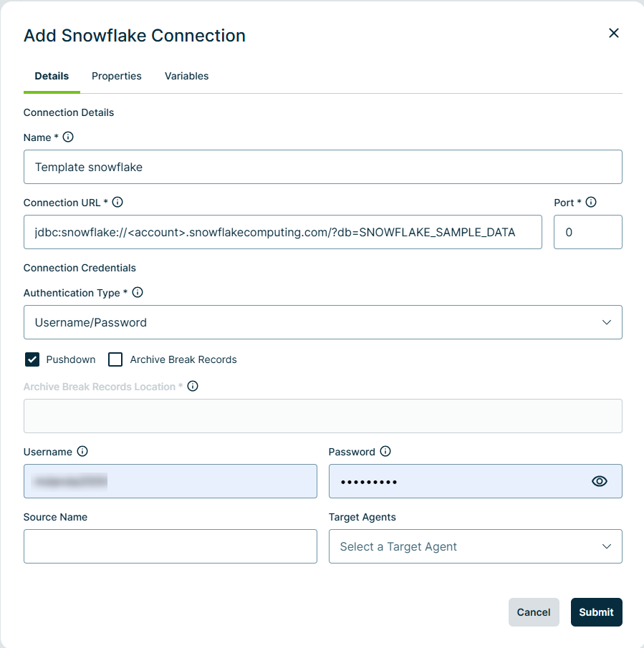
Task: Click the Name field containing Template snowflake
Action: (x=323, y=167)
